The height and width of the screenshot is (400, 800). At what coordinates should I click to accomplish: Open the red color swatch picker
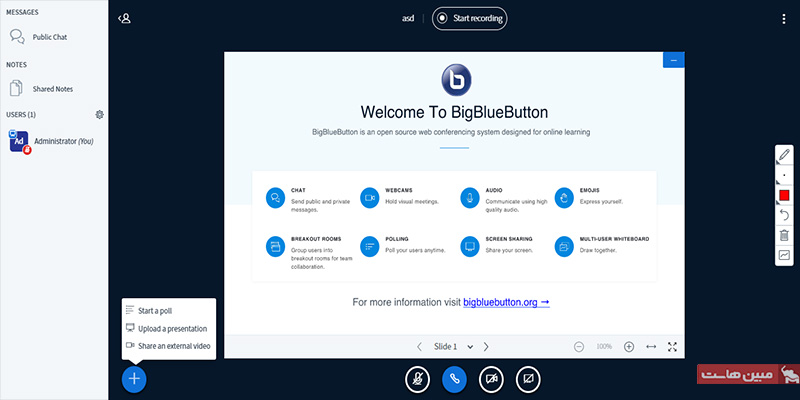tap(784, 195)
